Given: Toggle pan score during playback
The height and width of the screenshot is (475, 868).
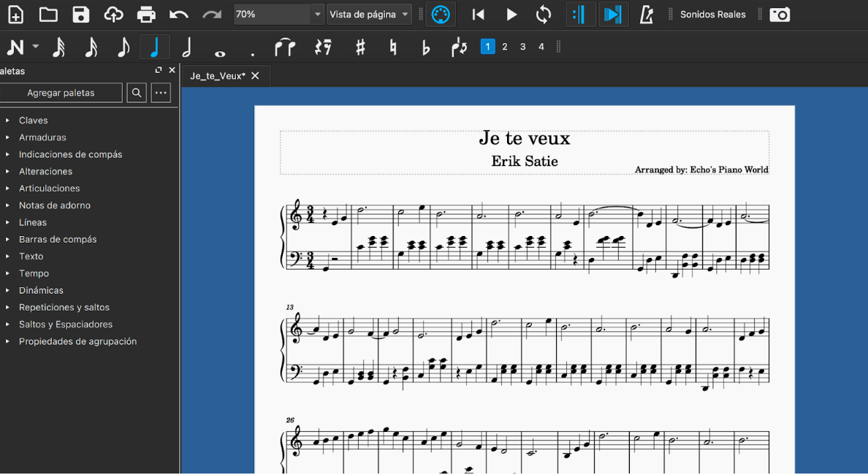Looking at the screenshot, I should (x=613, y=15).
